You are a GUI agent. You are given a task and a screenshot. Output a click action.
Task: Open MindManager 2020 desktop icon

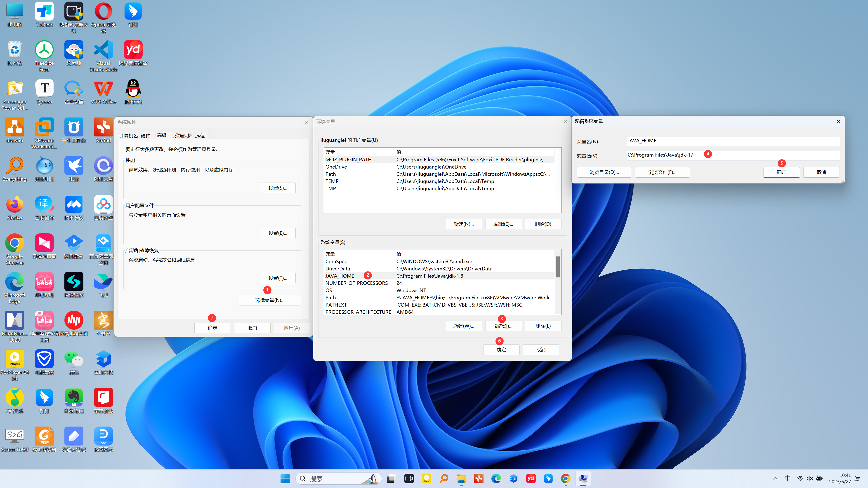[15, 327]
